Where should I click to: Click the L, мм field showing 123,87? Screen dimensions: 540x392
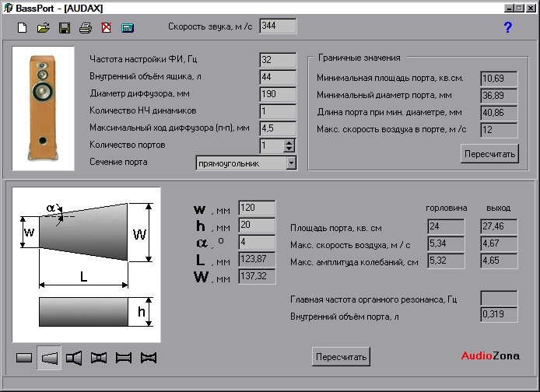coord(257,259)
